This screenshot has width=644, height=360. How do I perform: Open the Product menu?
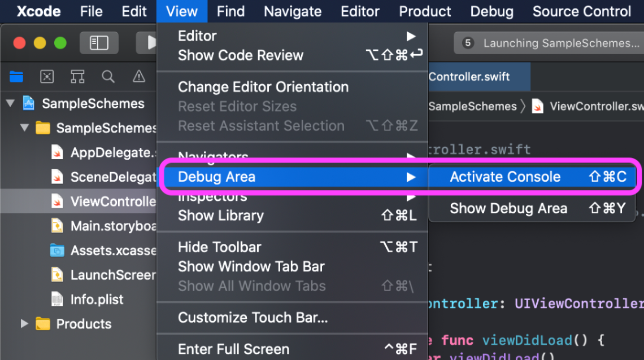tap(425, 11)
